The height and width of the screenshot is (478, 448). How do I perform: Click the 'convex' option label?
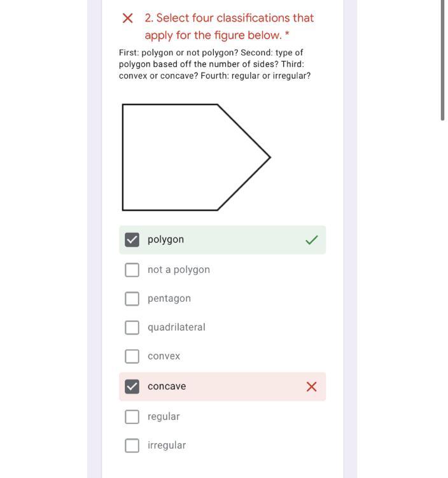[164, 356]
